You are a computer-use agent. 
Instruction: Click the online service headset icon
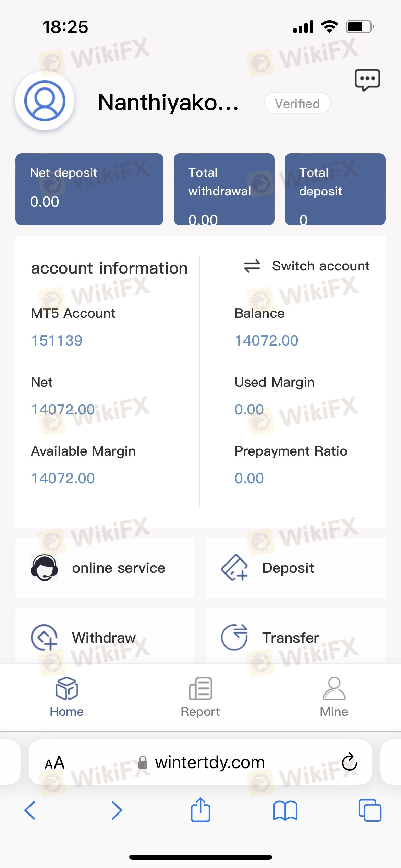pyautogui.click(x=44, y=568)
